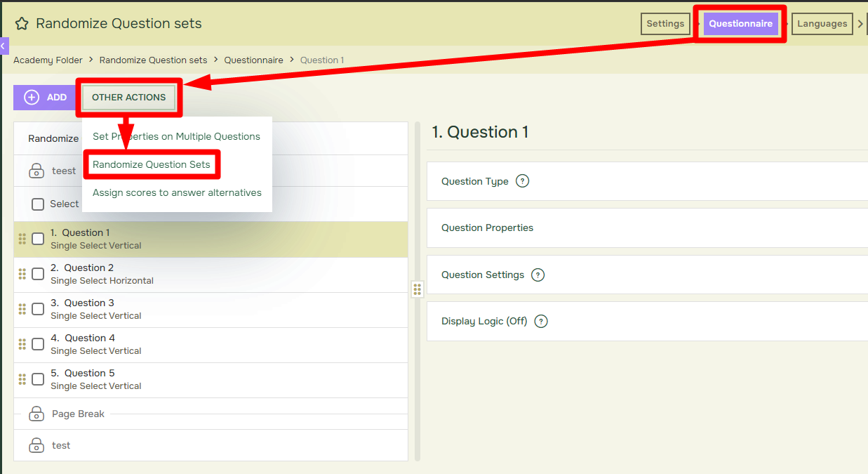Check the Question 2 checkbox

pyautogui.click(x=38, y=274)
